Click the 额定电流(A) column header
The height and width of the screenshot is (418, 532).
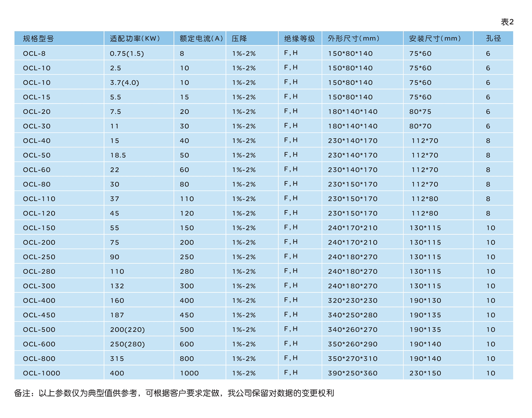[201, 39]
